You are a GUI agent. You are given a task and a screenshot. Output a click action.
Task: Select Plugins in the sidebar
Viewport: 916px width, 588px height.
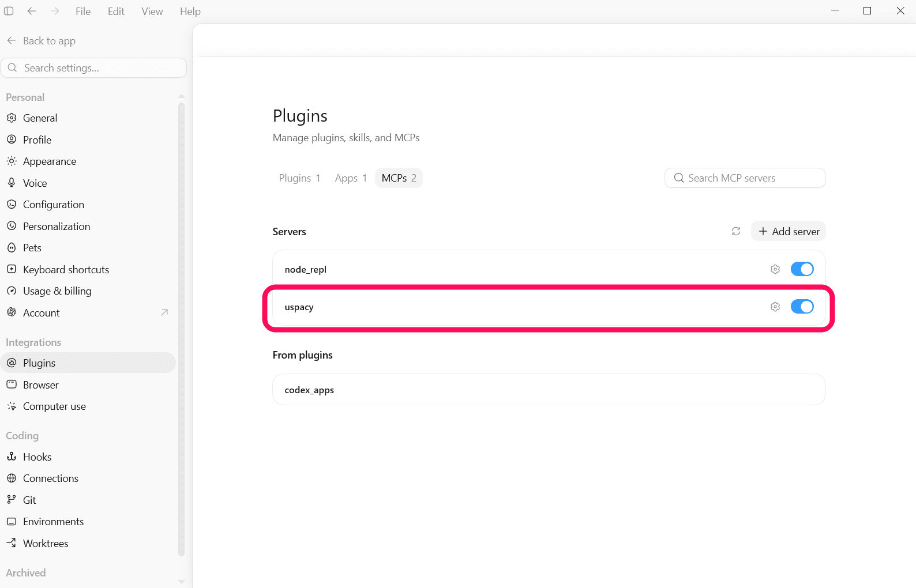[89, 363]
